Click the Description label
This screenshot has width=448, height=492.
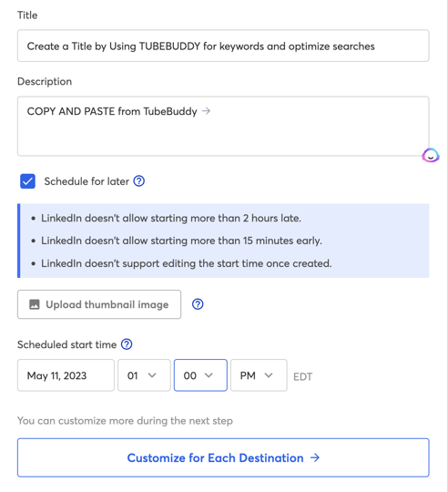pyautogui.click(x=45, y=82)
